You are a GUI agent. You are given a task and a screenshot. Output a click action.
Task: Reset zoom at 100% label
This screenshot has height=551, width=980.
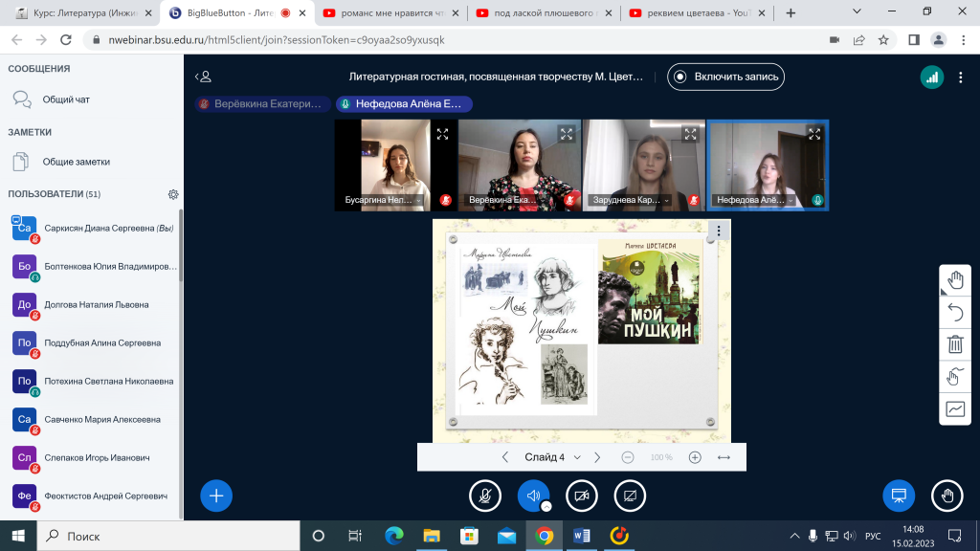click(661, 457)
